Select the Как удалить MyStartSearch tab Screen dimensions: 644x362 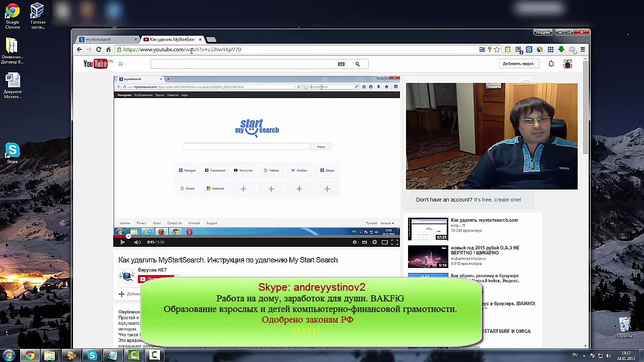tap(173, 39)
